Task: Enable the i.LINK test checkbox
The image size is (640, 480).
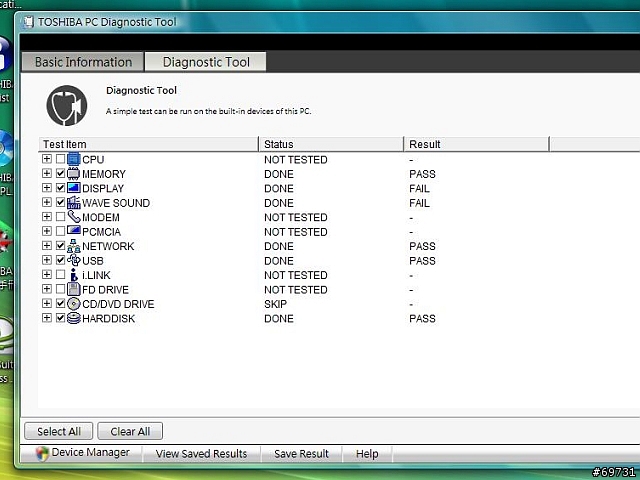Action: click(60, 275)
